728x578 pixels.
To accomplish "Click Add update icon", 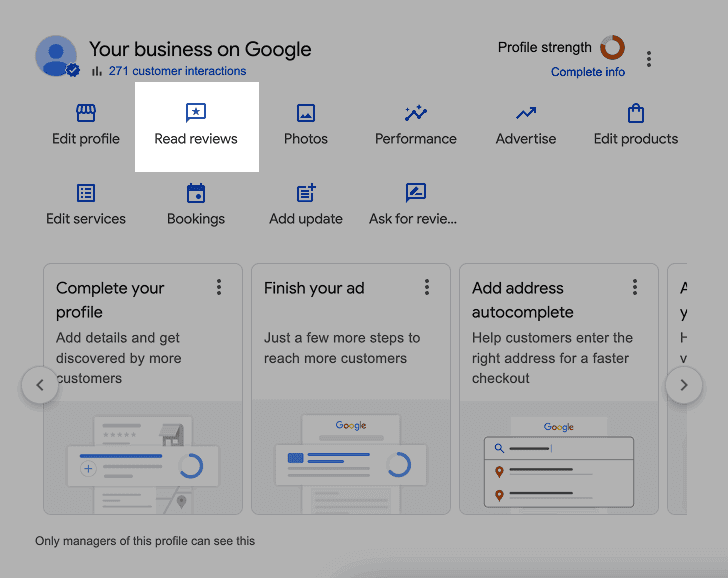I will [306, 193].
